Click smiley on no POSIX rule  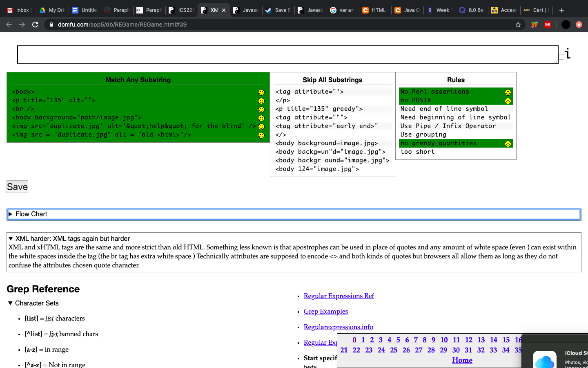[508, 101]
